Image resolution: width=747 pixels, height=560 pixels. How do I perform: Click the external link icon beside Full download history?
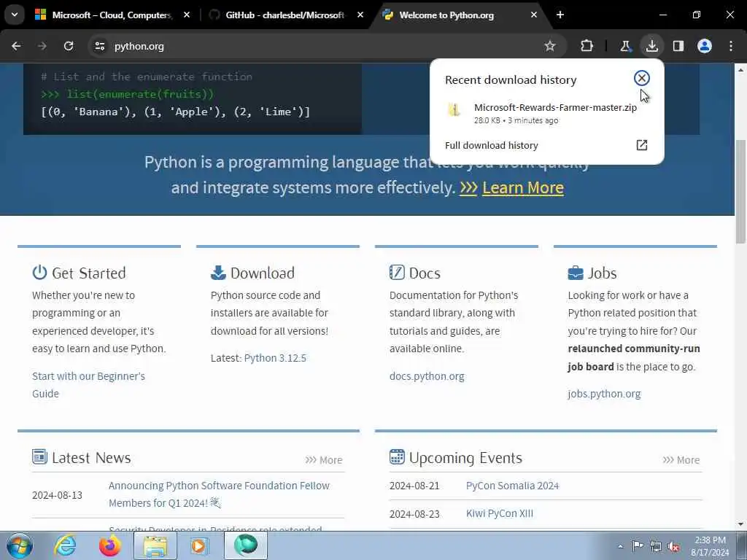(x=642, y=145)
